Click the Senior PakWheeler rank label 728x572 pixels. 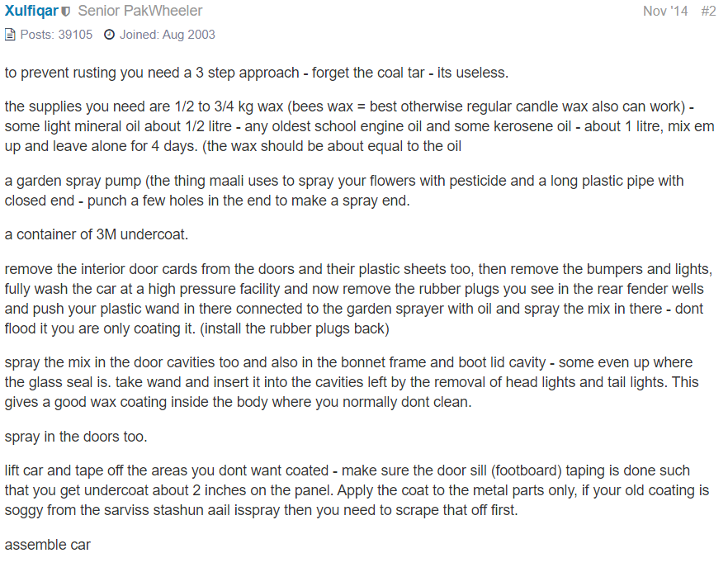click(140, 11)
